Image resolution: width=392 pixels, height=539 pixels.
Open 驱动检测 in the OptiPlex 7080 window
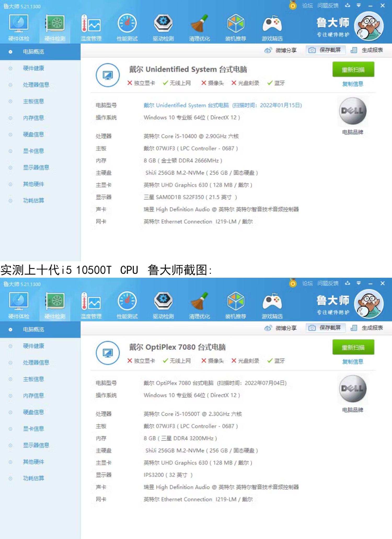[x=163, y=306]
